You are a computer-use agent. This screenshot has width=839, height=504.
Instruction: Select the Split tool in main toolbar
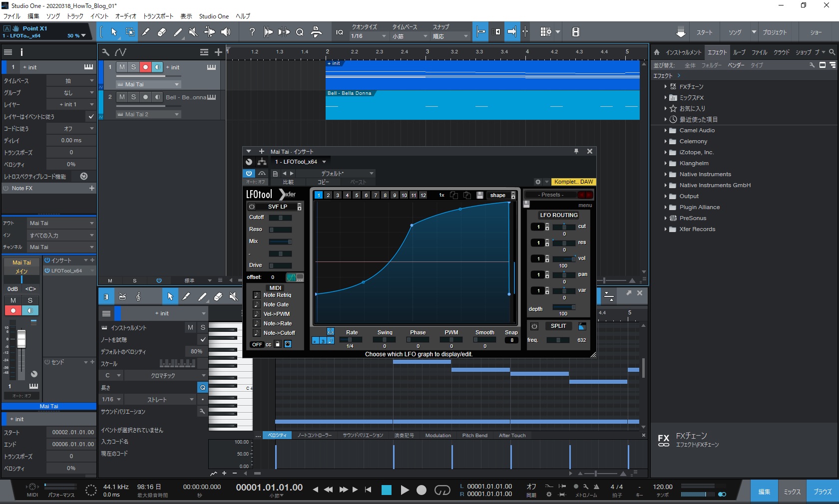click(146, 32)
